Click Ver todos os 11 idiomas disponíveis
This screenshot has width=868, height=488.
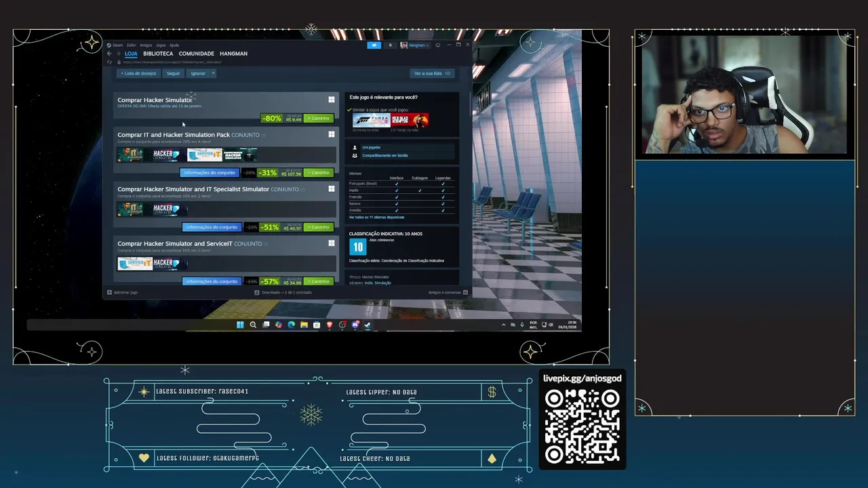[x=376, y=217]
